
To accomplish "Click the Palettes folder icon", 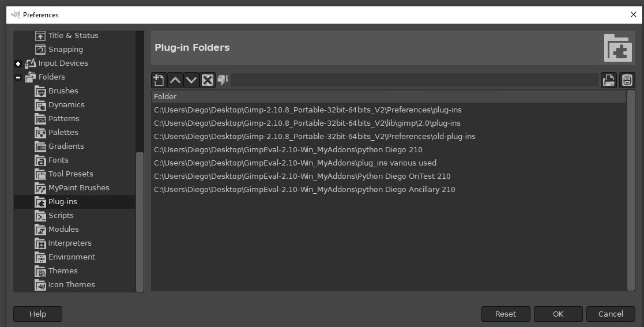I will pyautogui.click(x=40, y=133).
